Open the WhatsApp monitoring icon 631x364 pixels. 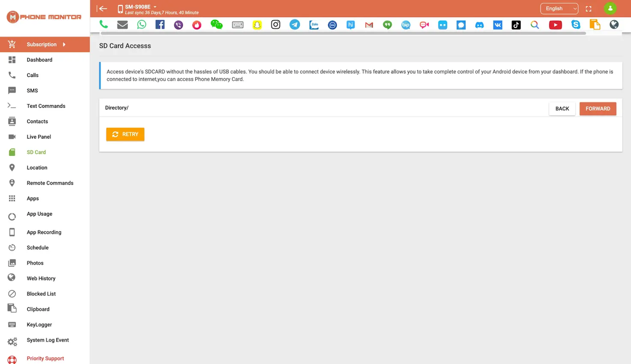coord(141,25)
